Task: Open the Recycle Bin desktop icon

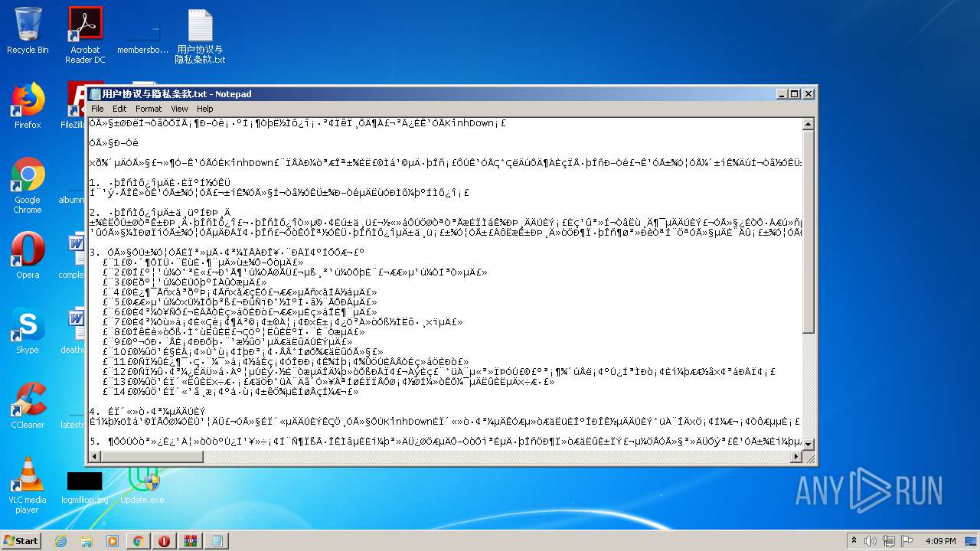Action: point(28,31)
